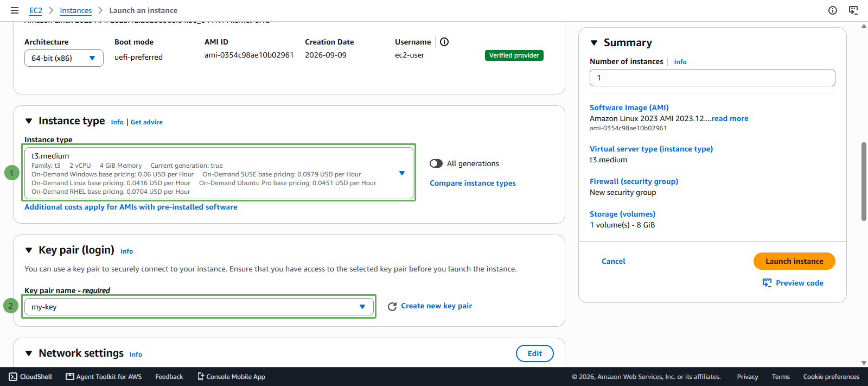Open Agent Toolkit for AWS
Image resolution: width=868 pixels, height=386 pixels.
coord(104,377)
